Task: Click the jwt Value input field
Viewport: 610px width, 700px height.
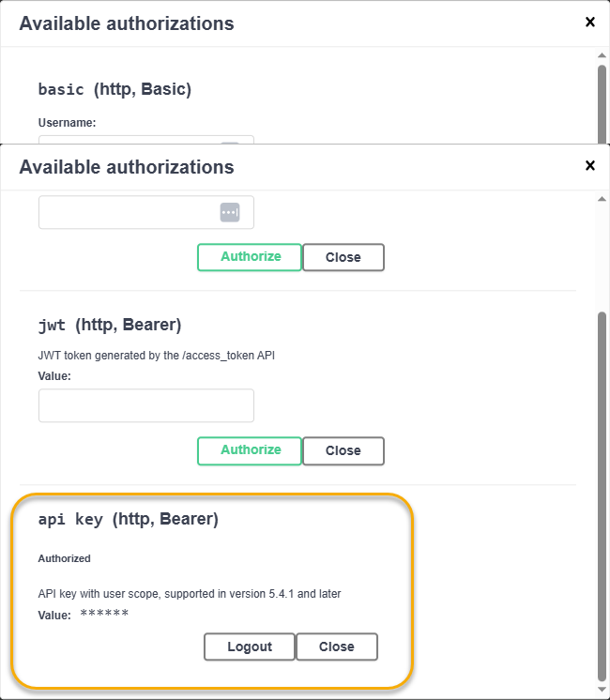Action: coord(146,406)
